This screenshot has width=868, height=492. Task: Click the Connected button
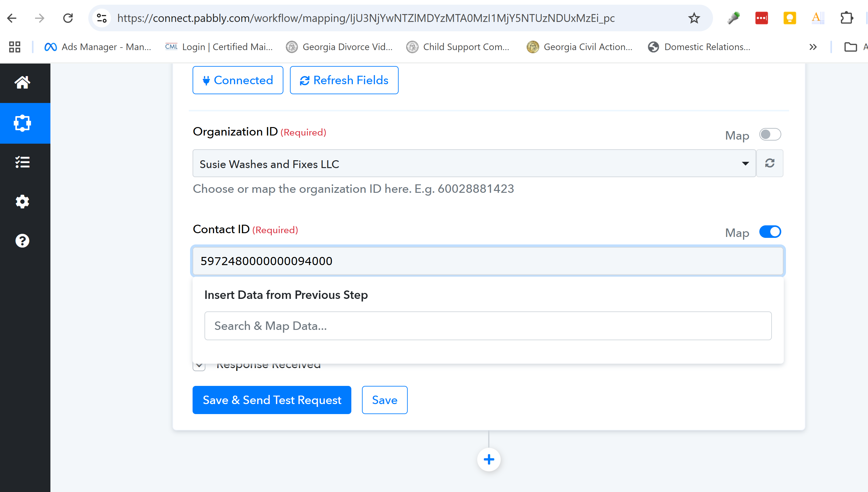click(x=238, y=80)
